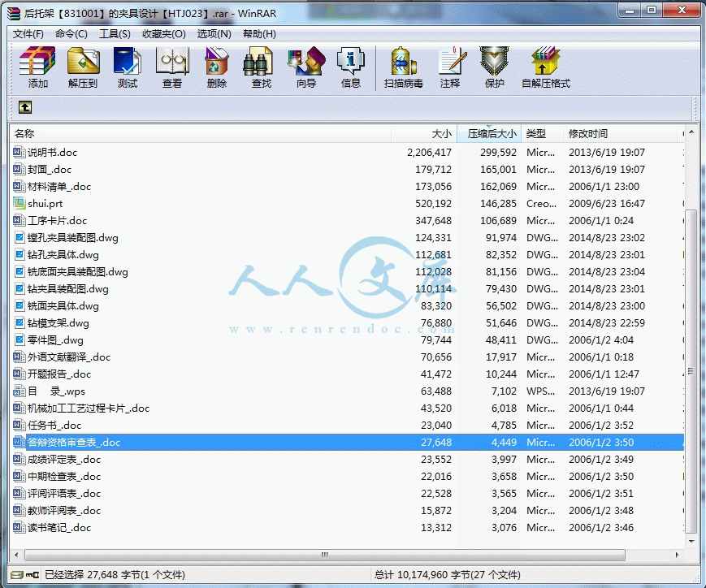Open the 文件(F) menu

point(28,34)
